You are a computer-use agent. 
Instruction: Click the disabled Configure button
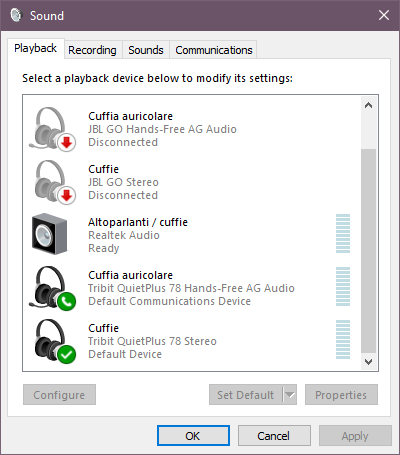(59, 395)
